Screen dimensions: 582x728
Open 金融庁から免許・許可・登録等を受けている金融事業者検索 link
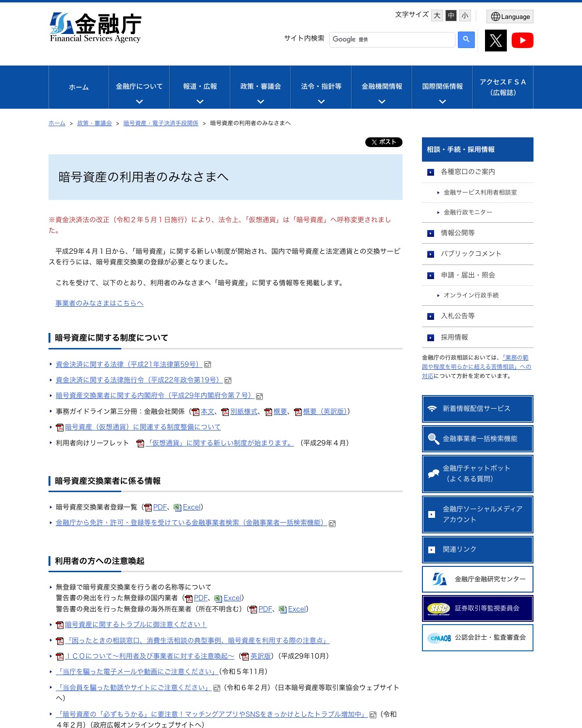pos(192,523)
